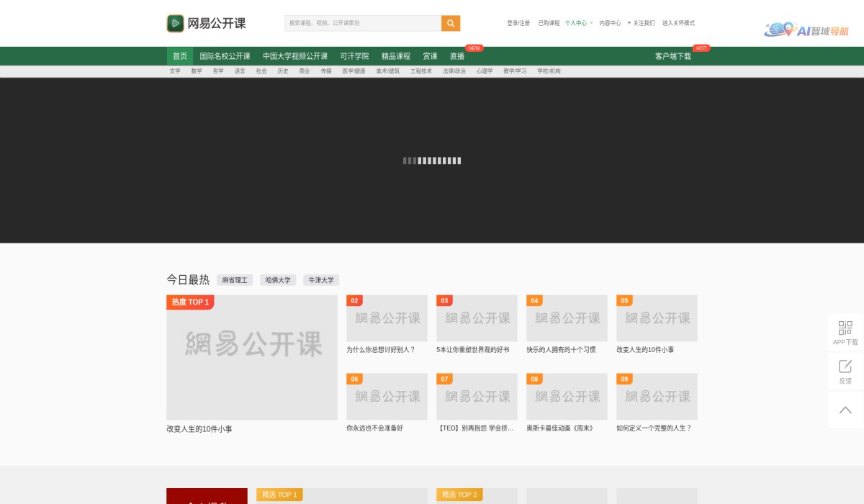The width and height of the screenshot is (864, 504).
Task: Click the 登录/注册 login link
Action: [518, 23]
